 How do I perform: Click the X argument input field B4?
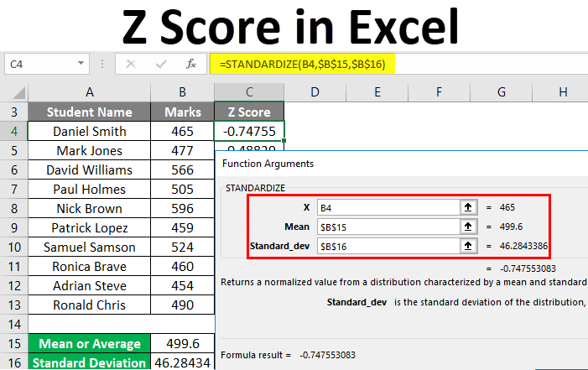(388, 207)
